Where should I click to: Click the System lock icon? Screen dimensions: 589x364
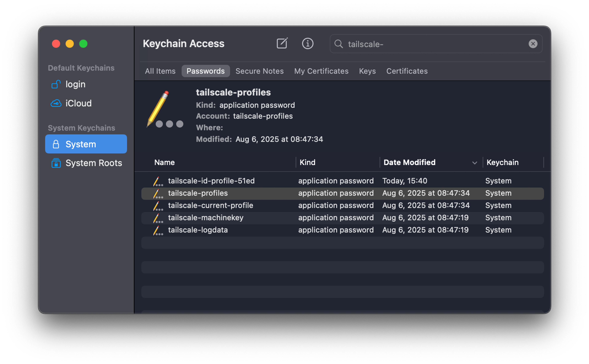coord(56,144)
